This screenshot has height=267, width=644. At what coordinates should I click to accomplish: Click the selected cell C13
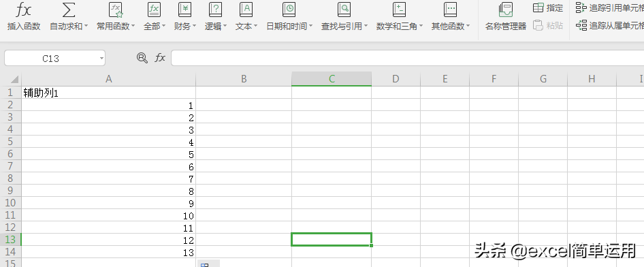[332, 240]
